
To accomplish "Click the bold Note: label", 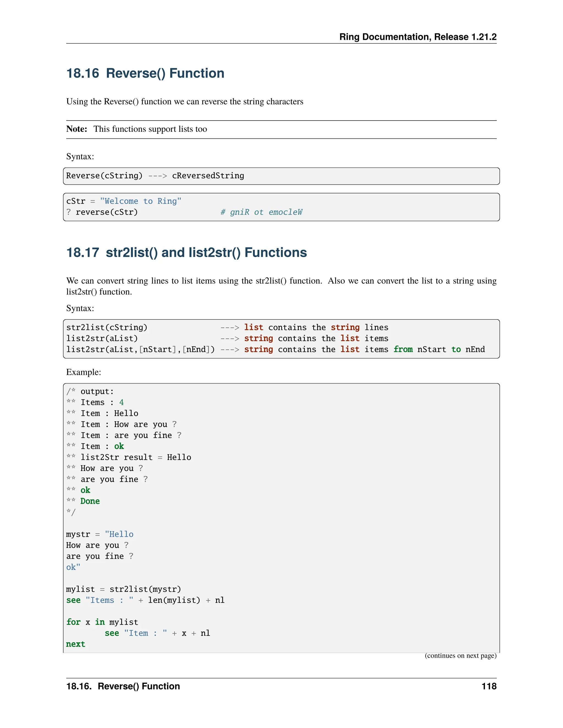I will pos(77,129).
